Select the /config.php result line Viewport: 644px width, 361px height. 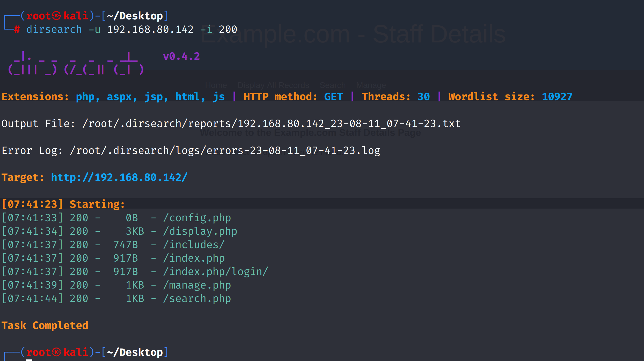[x=116, y=218]
